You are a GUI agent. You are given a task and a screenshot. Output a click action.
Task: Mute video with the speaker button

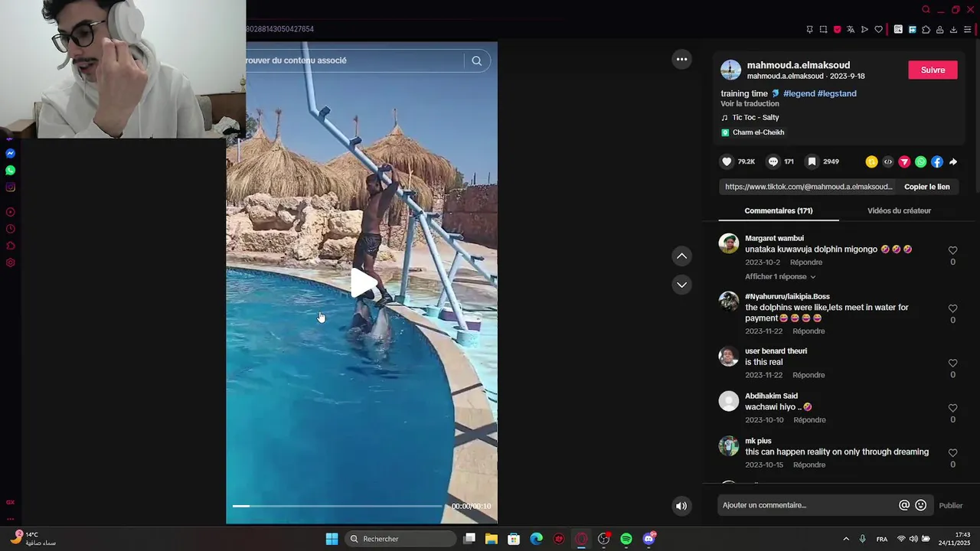[681, 505]
